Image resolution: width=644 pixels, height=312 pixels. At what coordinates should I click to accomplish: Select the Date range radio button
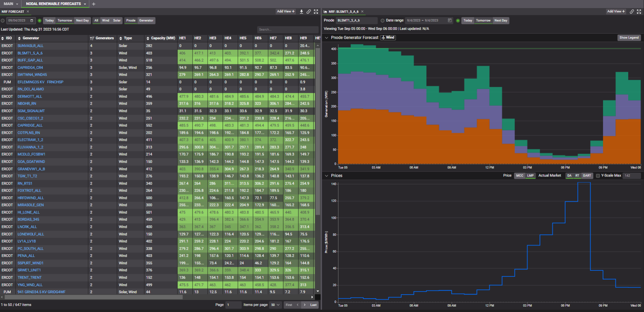[382, 20]
